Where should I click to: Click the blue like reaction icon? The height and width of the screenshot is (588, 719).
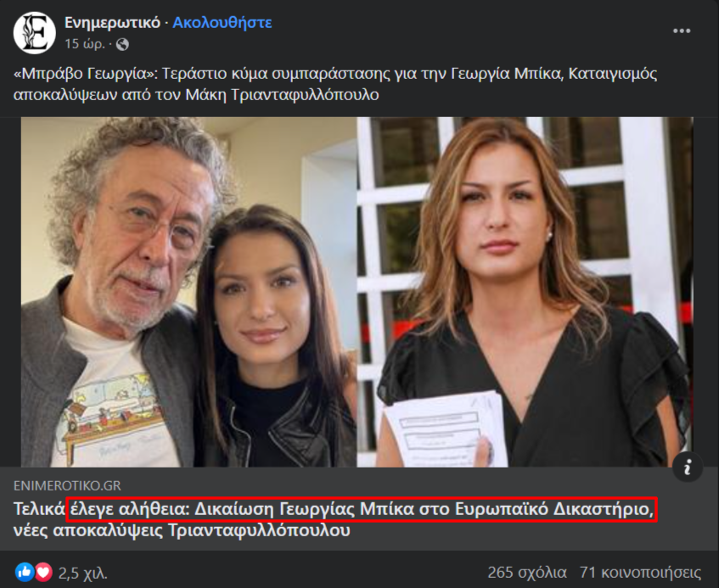pyautogui.click(x=25, y=572)
